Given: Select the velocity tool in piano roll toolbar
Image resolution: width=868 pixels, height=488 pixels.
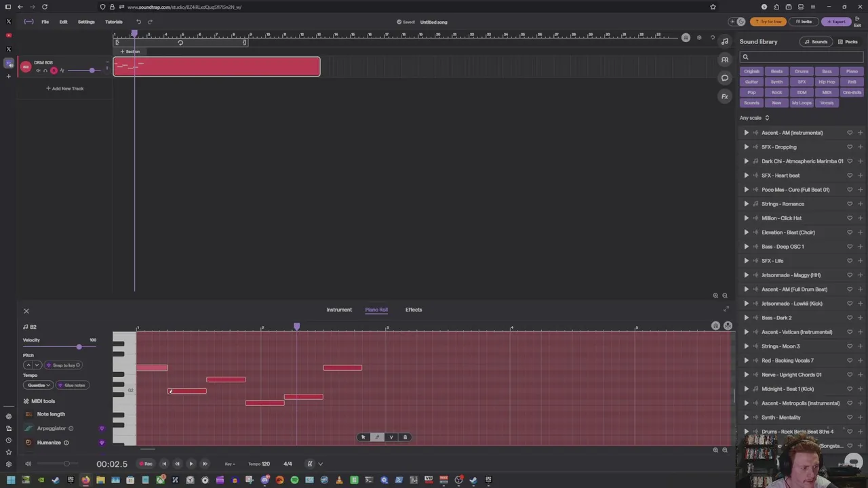Looking at the screenshot, I should [391, 437].
